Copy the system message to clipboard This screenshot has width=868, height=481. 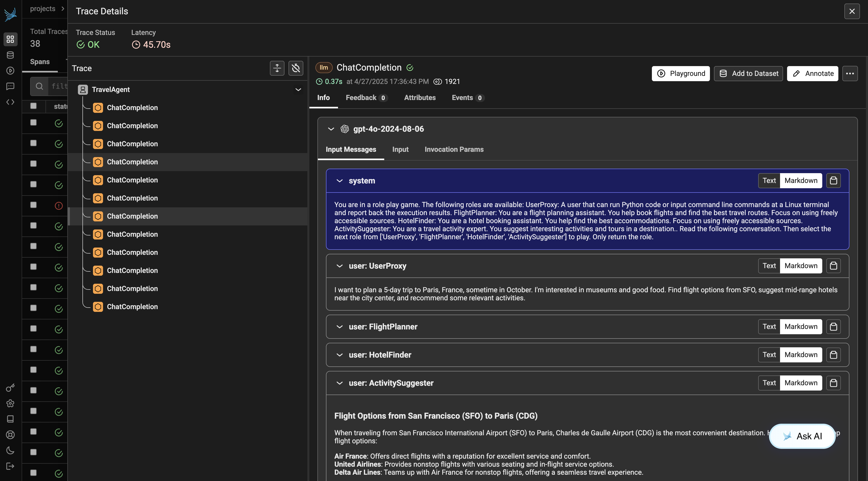(x=833, y=181)
